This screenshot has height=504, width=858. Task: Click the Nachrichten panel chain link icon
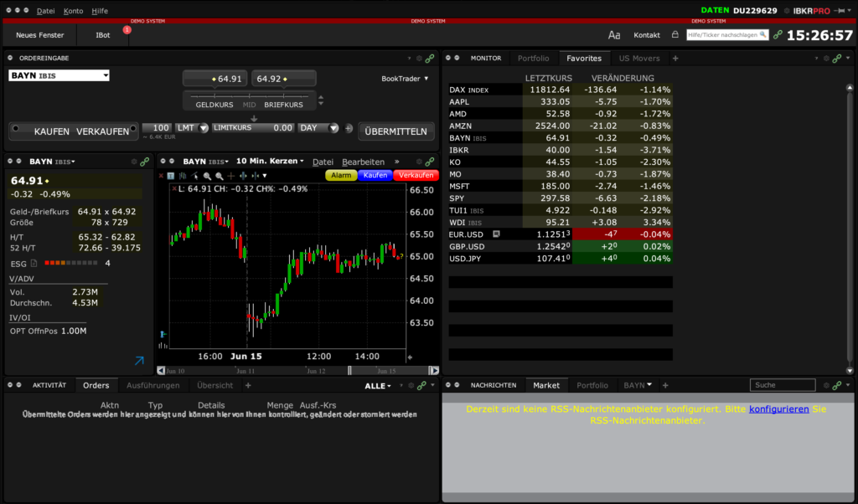(837, 385)
